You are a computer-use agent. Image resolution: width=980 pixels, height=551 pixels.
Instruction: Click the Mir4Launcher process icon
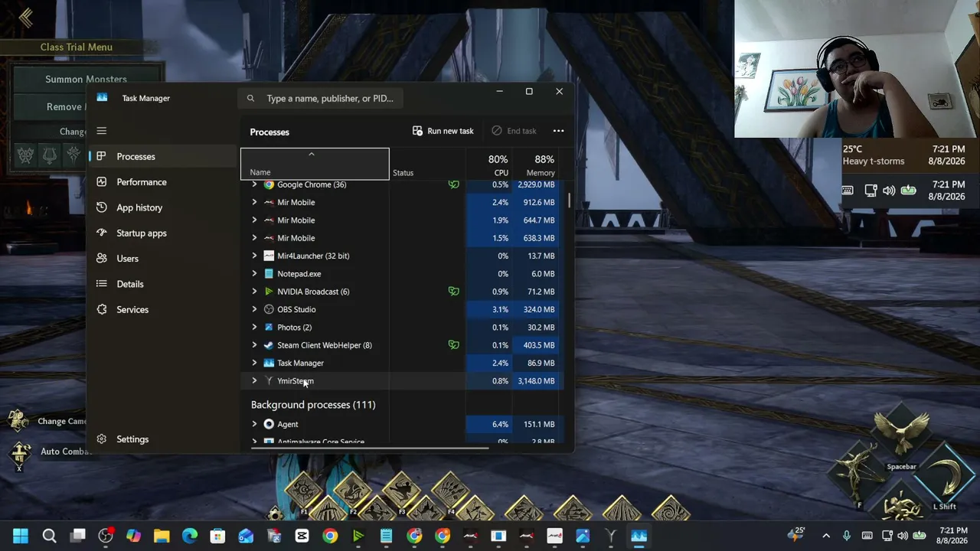pos(269,256)
